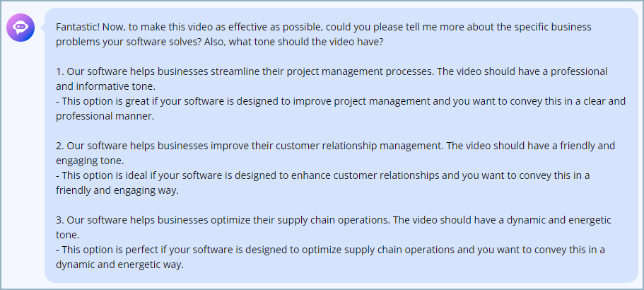
Task: Click the final line "dynamic and energetic way."
Action: click(119, 265)
